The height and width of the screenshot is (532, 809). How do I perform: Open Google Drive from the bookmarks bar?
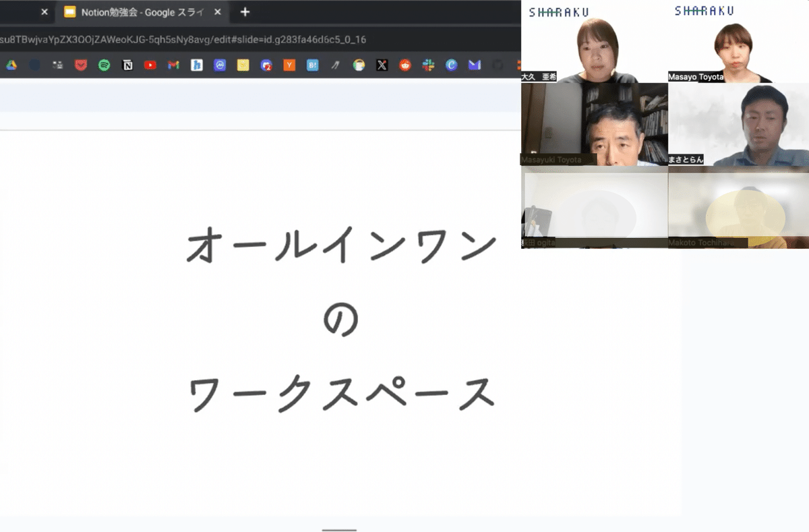pyautogui.click(x=11, y=65)
